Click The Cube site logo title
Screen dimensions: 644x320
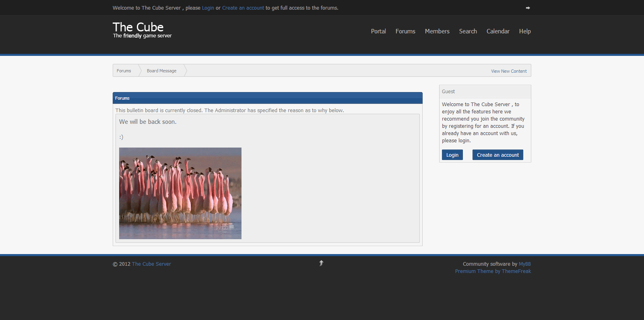pos(138,27)
